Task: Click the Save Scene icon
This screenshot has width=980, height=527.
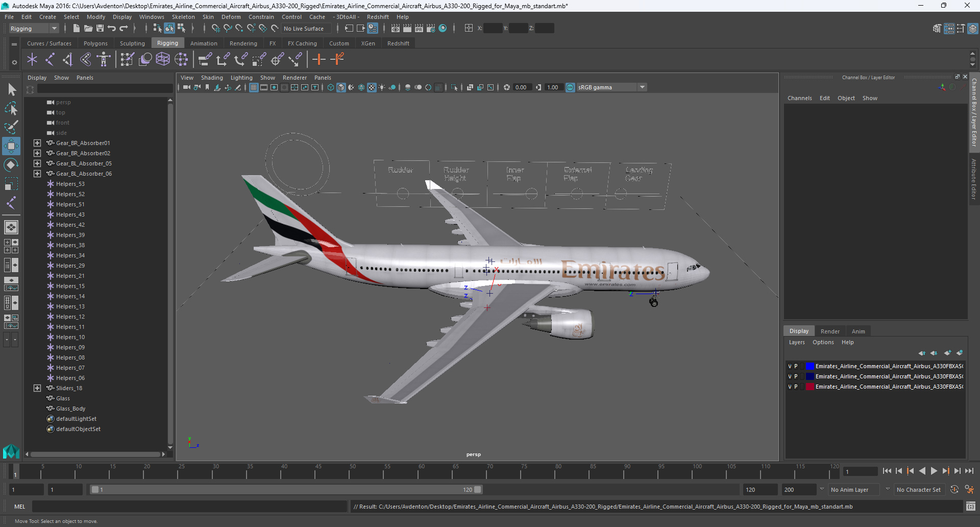Action: pyautogui.click(x=100, y=29)
